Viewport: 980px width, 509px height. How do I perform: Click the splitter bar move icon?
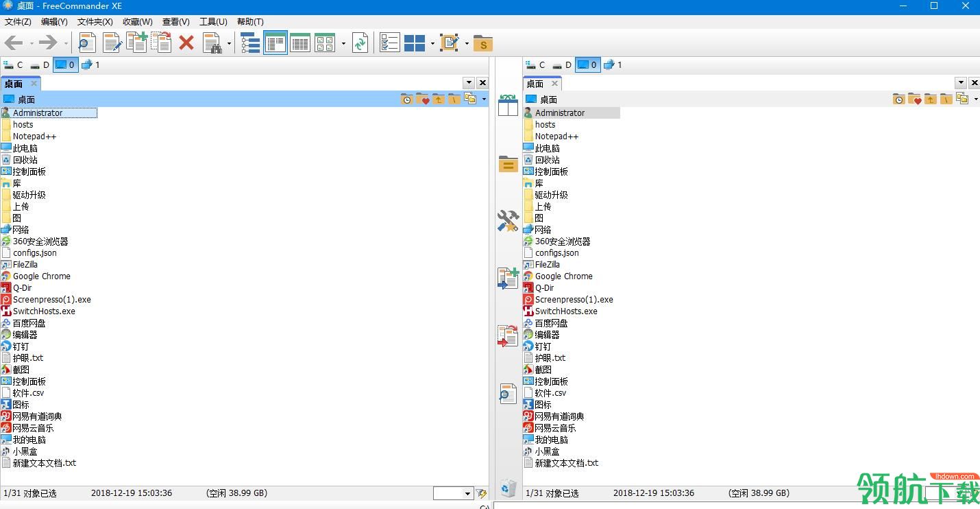[508, 335]
